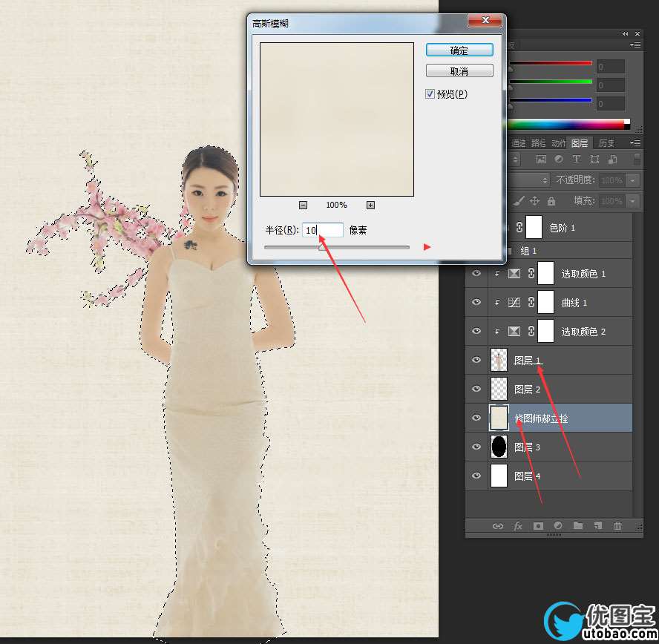Toggle the 预览(P) preview checkbox
This screenshot has height=644, width=659.
(x=430, y=93)
